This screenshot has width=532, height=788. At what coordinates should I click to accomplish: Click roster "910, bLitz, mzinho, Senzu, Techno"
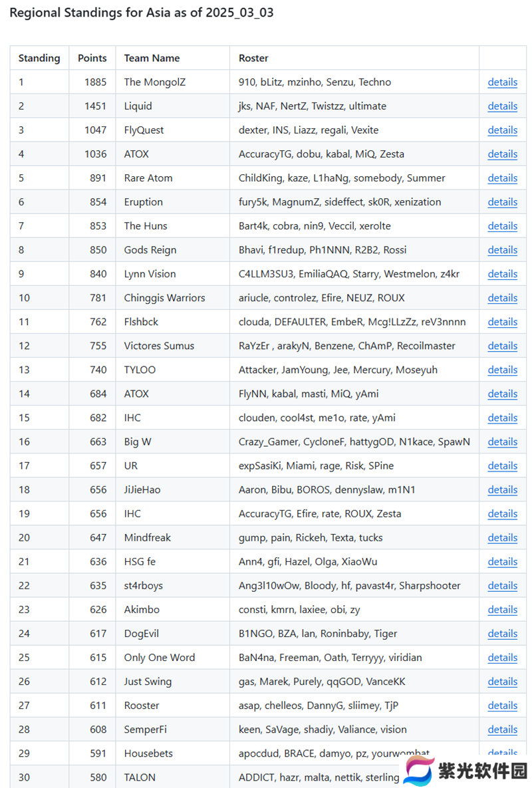tap(315, 82)
